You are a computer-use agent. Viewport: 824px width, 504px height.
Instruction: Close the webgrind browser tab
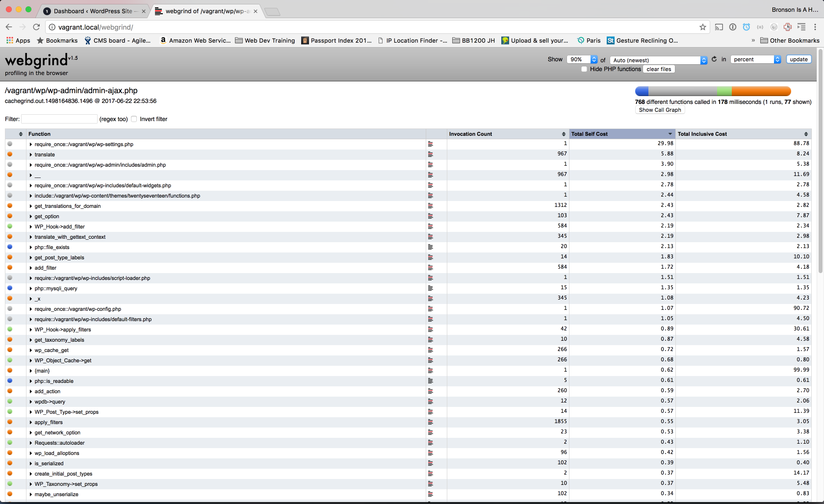pyautogui.click(x=256, y=11)
